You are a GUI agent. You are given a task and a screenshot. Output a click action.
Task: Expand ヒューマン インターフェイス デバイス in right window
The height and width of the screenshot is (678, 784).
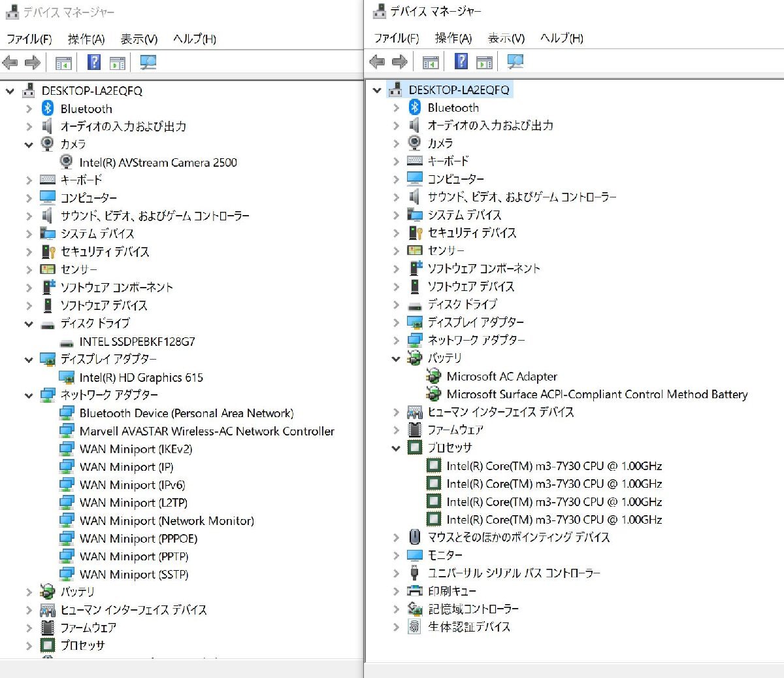(396, 412)
